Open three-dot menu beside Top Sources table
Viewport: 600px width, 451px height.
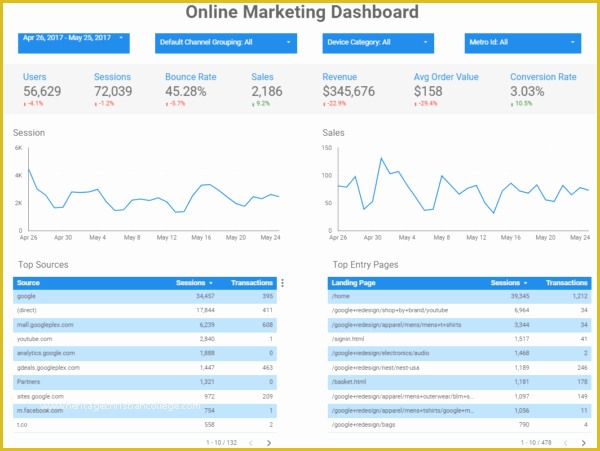coord(282,283)
